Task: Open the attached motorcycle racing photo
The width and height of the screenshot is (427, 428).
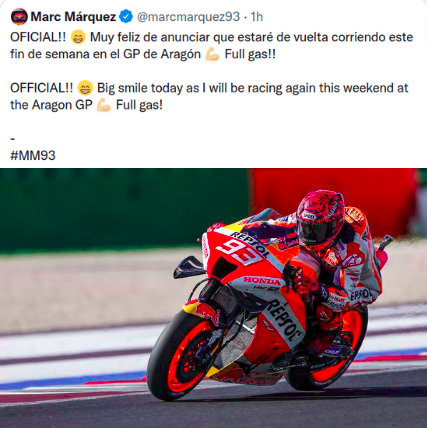Action: [213, 298]
